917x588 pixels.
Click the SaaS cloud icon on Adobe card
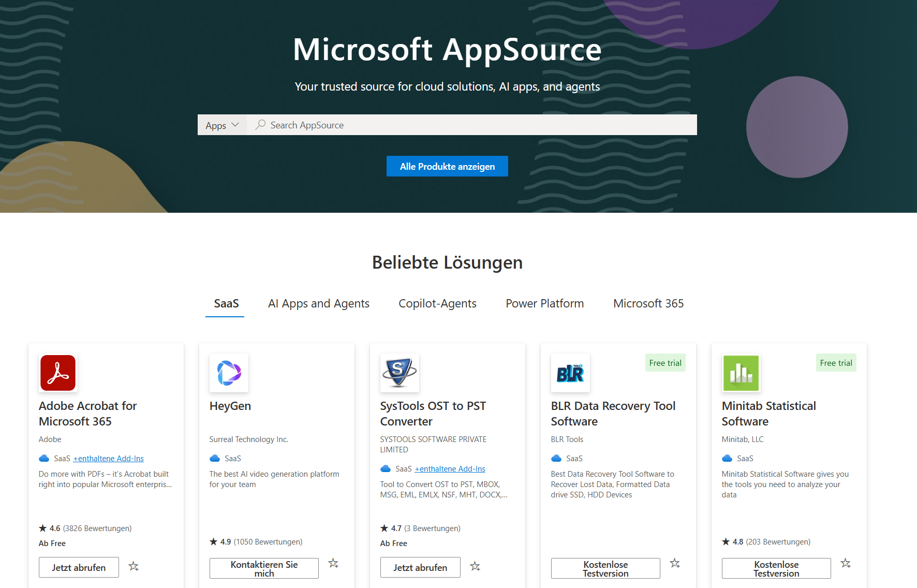(44, 458)
